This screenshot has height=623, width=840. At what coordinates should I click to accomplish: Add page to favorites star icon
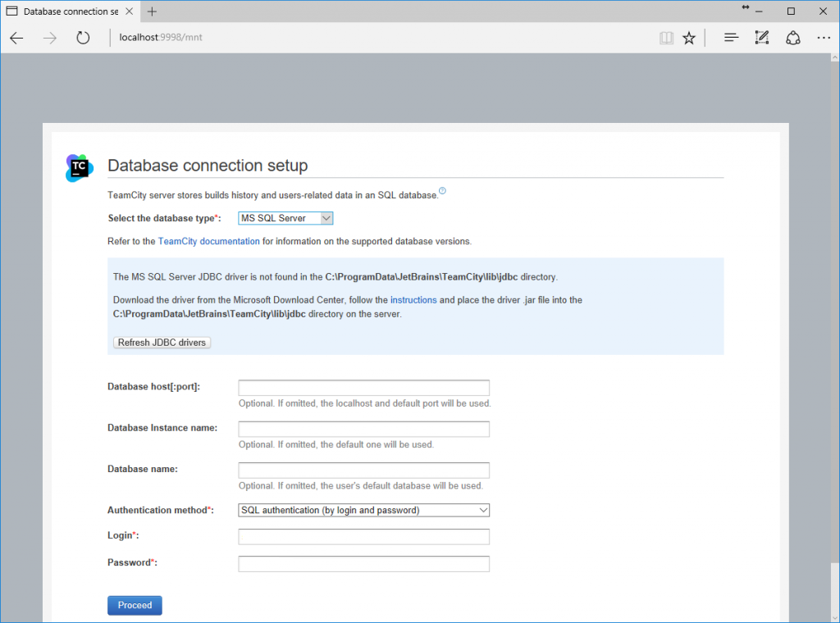tap(689, 38)
